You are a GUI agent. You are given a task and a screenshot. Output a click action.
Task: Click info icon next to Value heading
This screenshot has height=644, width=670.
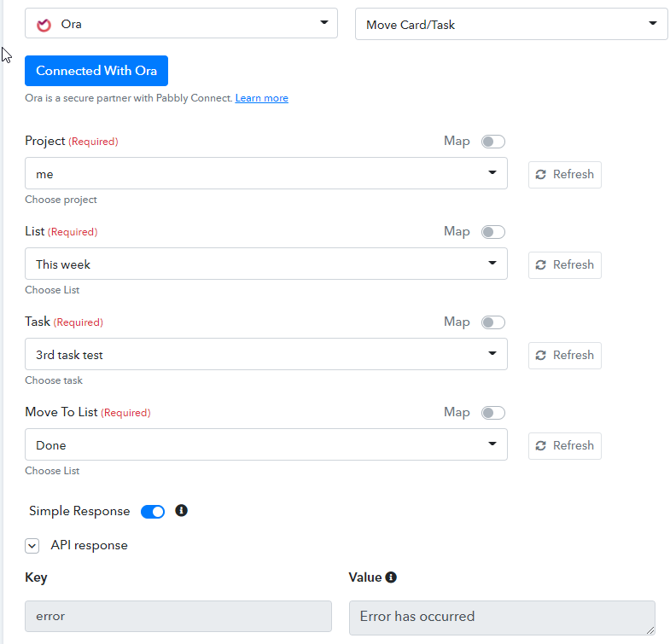click(x=391, y=577)
